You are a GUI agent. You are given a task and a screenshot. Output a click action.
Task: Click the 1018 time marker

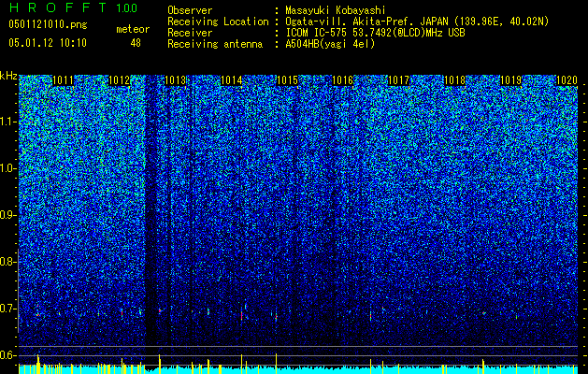(455, 80)
